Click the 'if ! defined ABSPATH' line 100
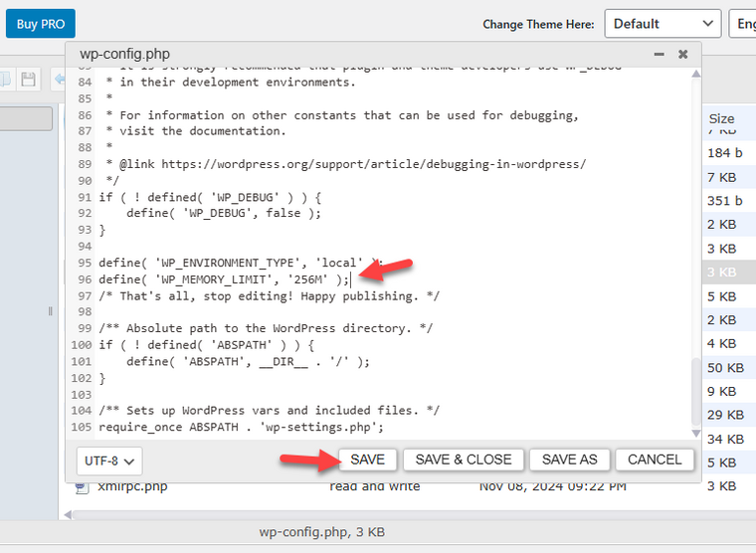This screenshot has width=756, height=553. 206,345
